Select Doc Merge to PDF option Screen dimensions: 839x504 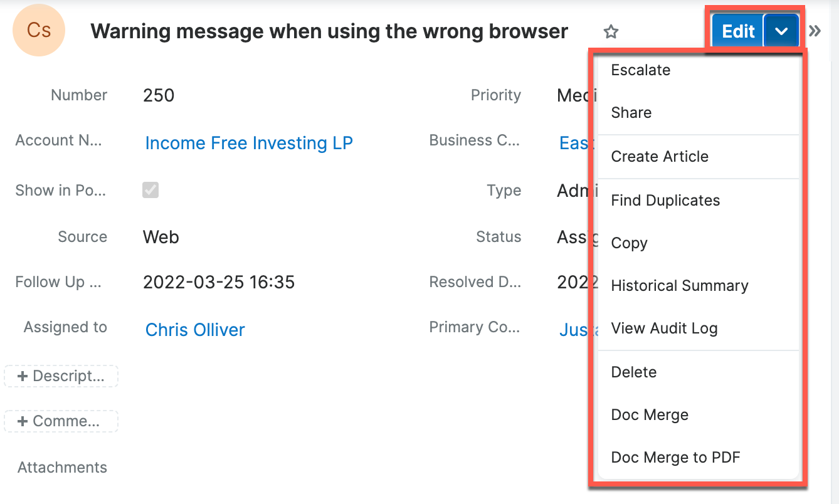tap(675, 458)
